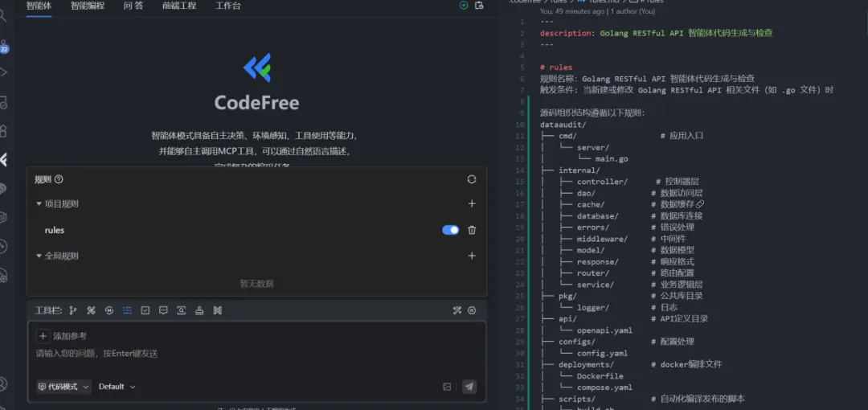Screen dimensions: 868x410
Task: Click the link icon after 数据缓存 comment
Action: point(700,204)
